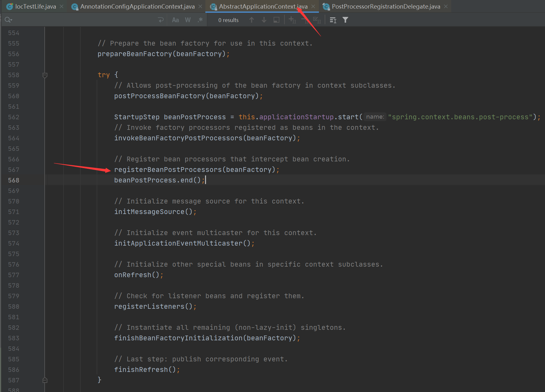This screenshot has width=545, height=392.
Task: Click the "try" keyword on line 558
Action: click(x=104, y=75)
